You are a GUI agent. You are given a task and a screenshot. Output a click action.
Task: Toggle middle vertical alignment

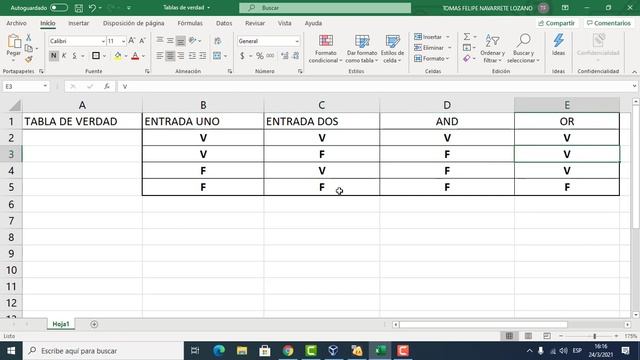[170, 40]
